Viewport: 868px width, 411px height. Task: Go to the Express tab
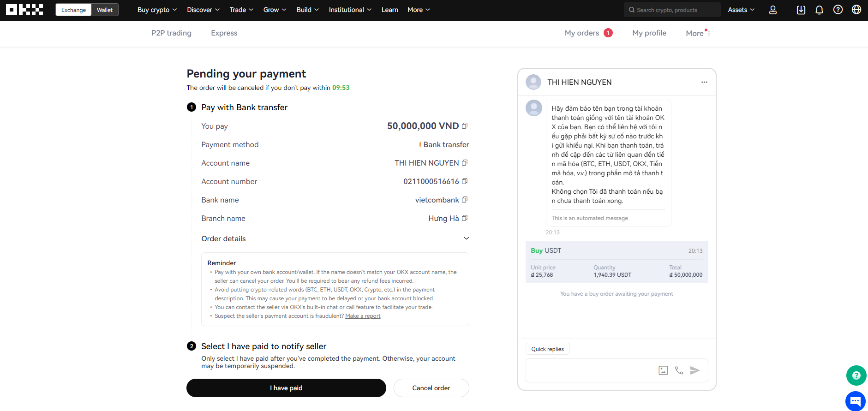[x=224, y=33]
